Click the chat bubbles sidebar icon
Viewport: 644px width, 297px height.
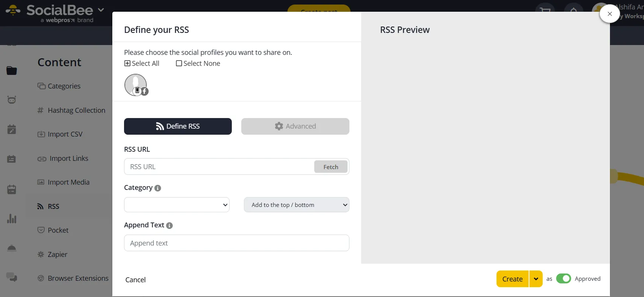[12, 277]
